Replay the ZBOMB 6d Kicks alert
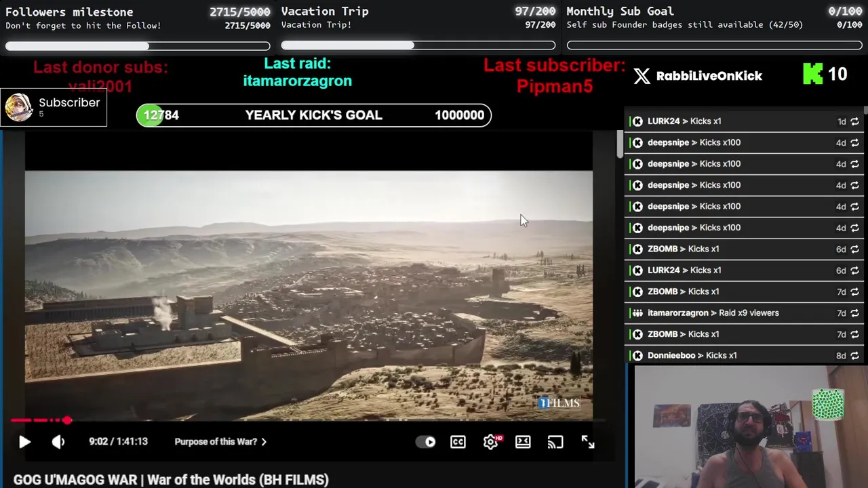Screen dimensions: 868x488 (x=854, y=249)
